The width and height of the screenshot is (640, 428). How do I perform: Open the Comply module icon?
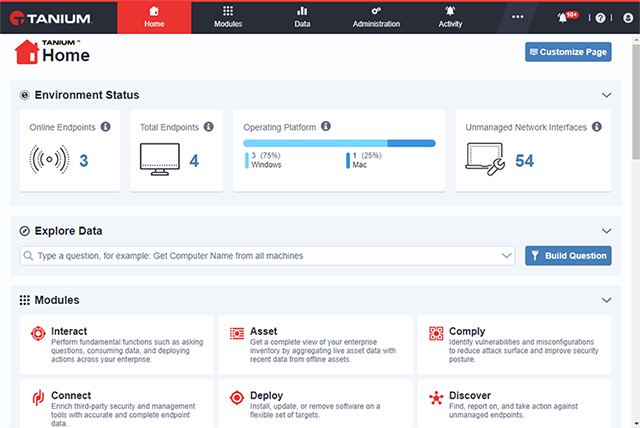(436, 334)
